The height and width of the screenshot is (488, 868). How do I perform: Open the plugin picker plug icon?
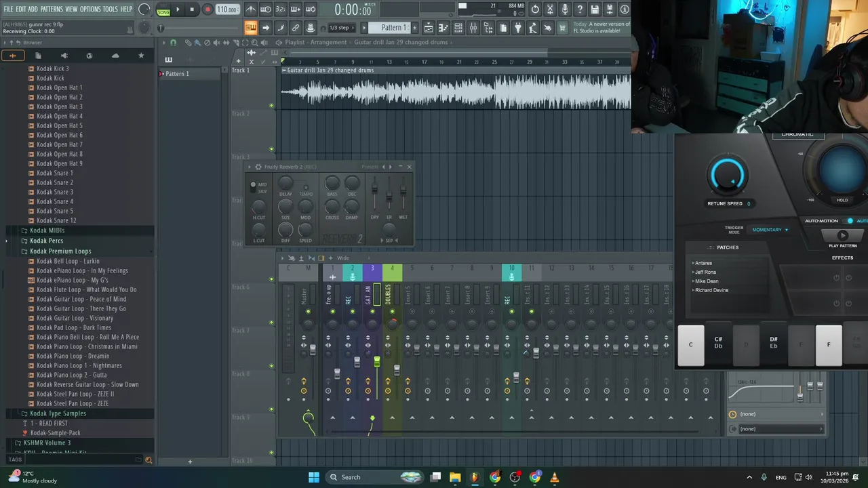pyautogui.click(x=518, y=28)
